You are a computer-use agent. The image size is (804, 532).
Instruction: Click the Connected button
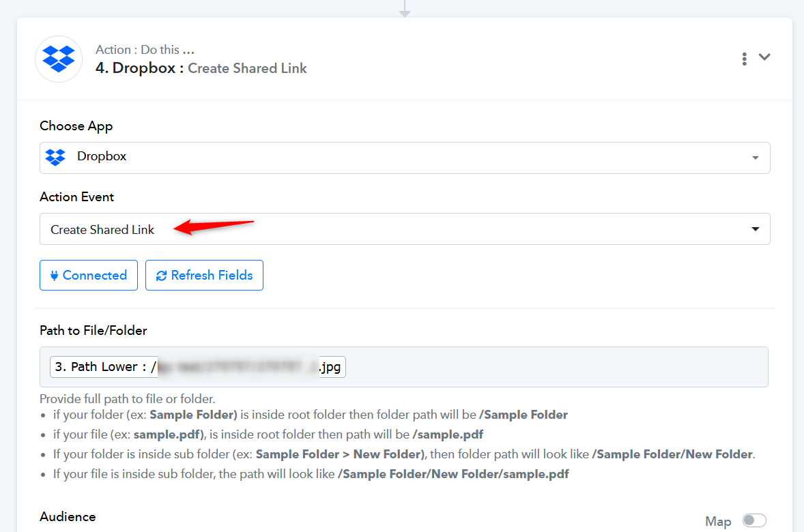coord(89,276)
